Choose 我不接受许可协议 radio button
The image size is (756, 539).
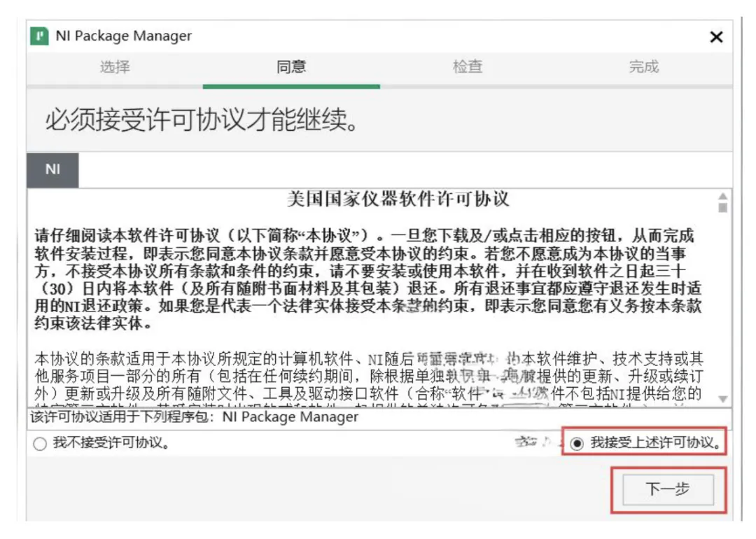tap(40, 444)
